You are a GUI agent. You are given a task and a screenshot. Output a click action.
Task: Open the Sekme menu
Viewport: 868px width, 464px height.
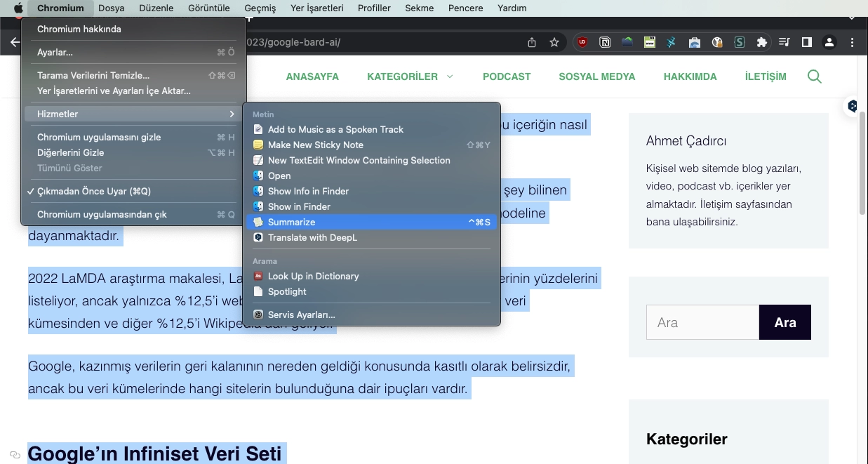coord(419,8)
